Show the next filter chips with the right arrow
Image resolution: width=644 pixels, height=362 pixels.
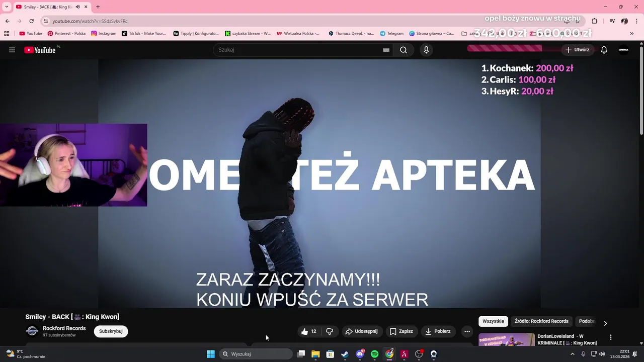pos(605,323)
